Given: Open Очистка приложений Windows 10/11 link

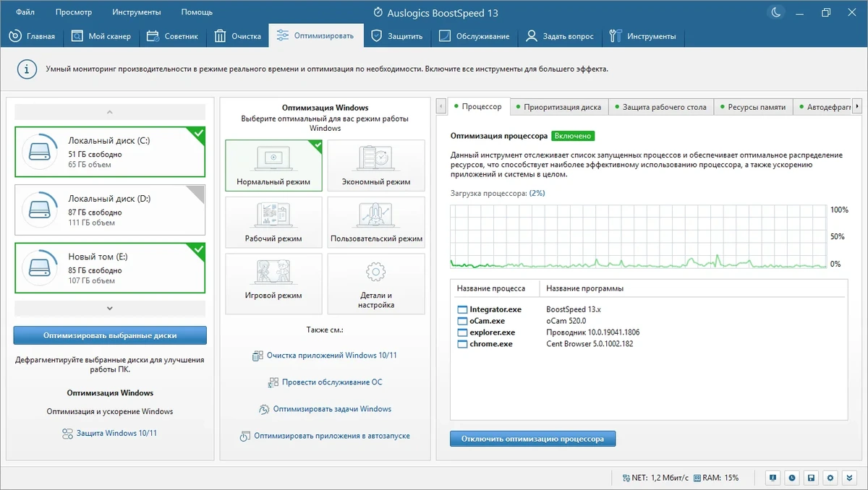Looking at the screenshot, I should 325,356.
